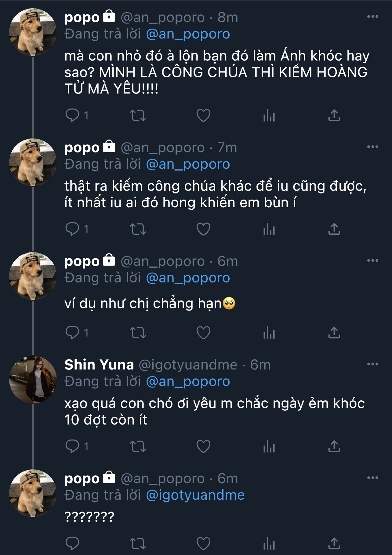Open more options on the '???????' tweet
This screenshot has height=555, width=392.
pyautogui.click(x=372, y=478)
